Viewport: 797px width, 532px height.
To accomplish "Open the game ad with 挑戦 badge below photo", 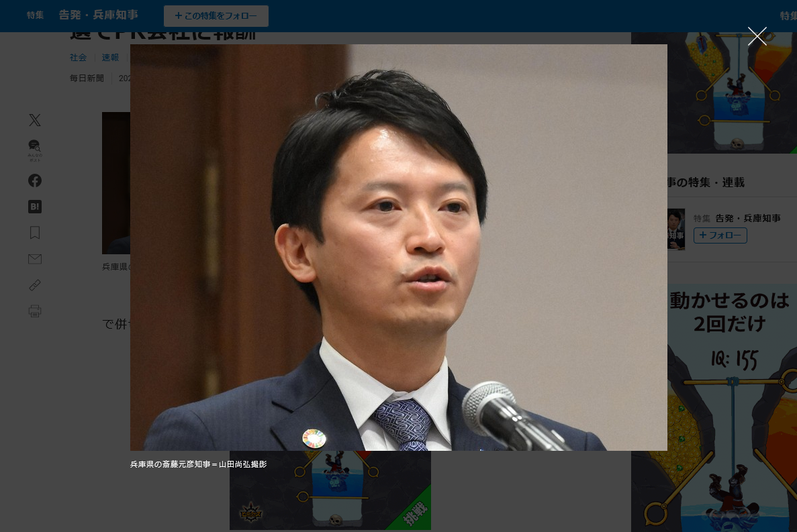I will point(330,490).
